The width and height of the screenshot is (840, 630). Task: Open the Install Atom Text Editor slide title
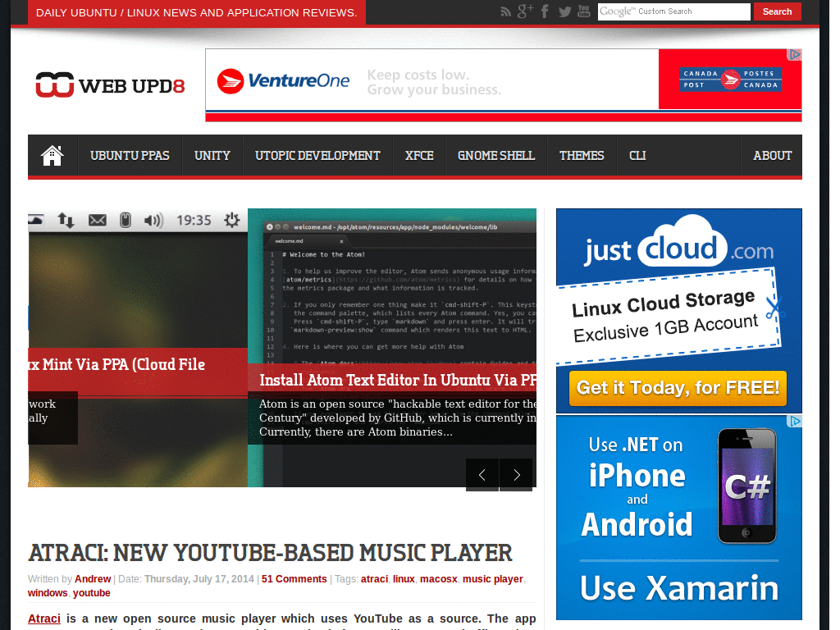click(x=398, y=380)
